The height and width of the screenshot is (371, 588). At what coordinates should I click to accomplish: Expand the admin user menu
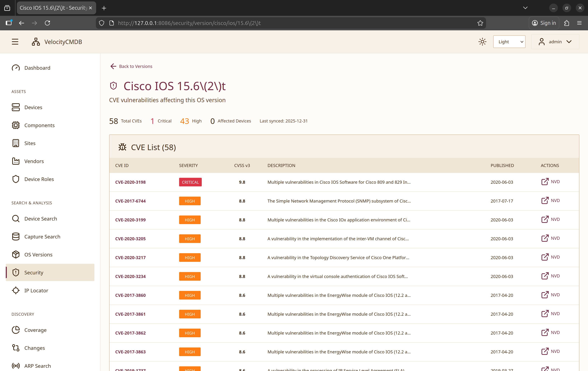click(555, 42)
